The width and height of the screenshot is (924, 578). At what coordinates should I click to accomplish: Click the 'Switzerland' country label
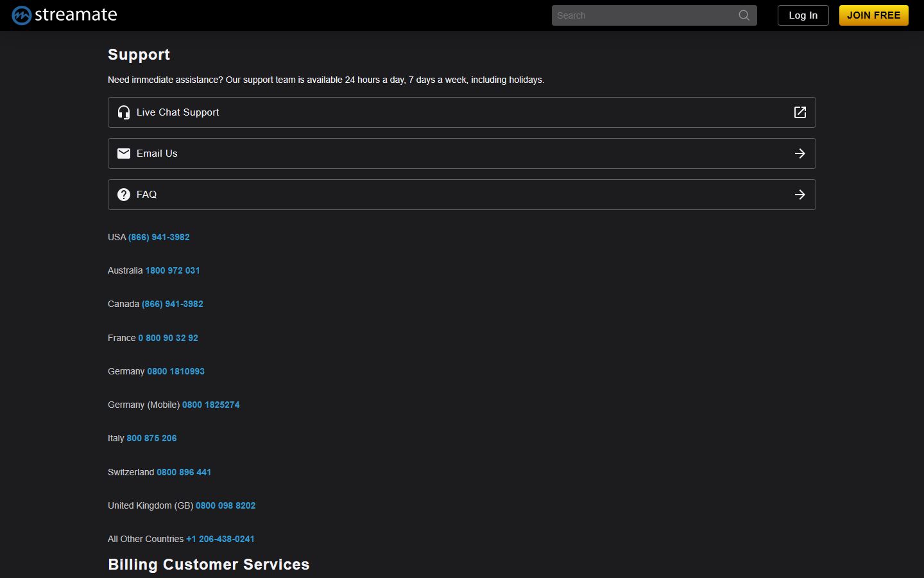click(x=131, y=472)
